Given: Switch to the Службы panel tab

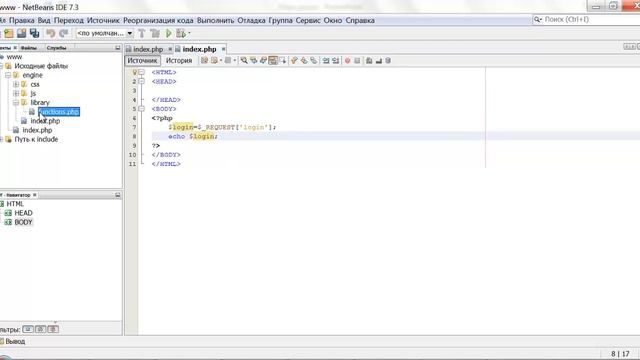Looking at the screenshot, I should [x=56, y=48].
